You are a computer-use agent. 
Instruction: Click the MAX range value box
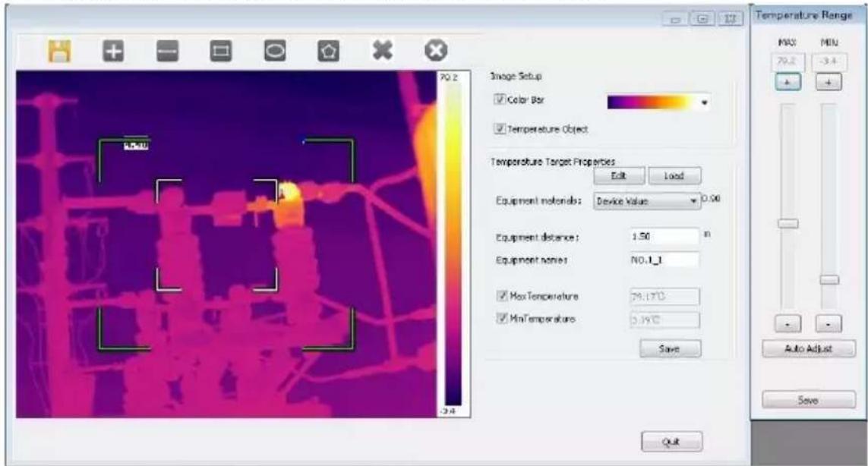click(x=788, y=61)
